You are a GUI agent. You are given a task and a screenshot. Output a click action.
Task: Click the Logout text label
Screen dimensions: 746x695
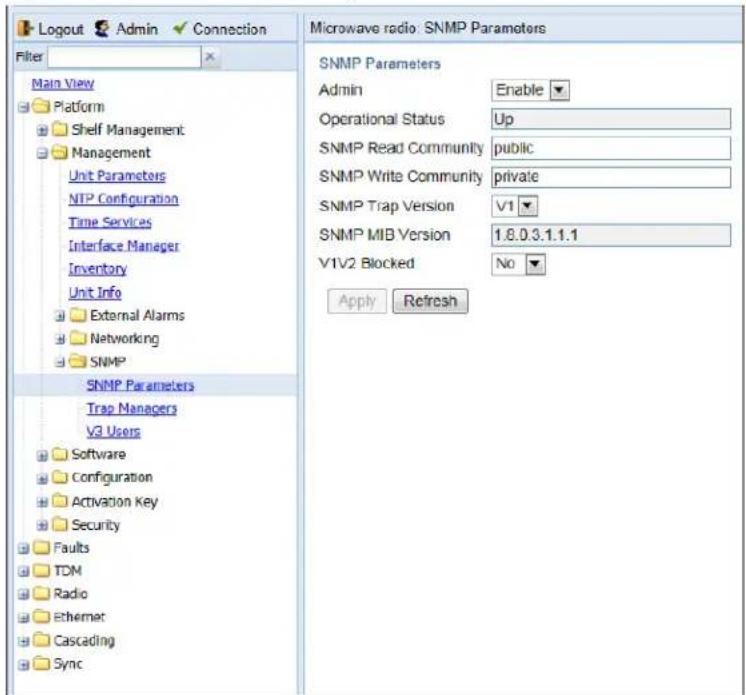coord(60,29)
